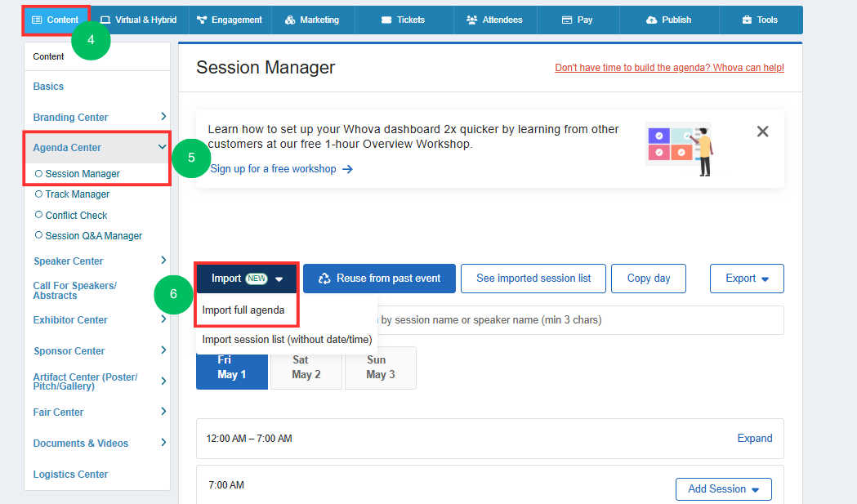Dismiss the workshop banner with X
Image resolution: width=857 pixels, height=504 pixels.
pos(762,132)
